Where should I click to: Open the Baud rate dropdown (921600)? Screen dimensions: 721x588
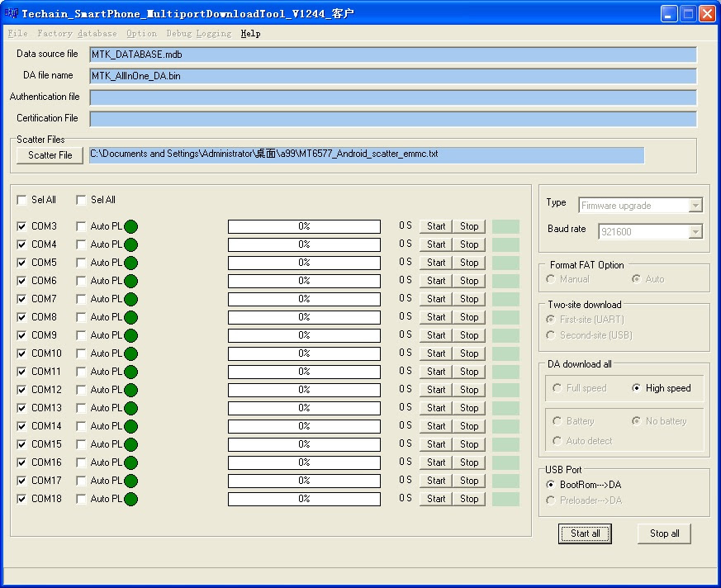[x=695, y=232]
